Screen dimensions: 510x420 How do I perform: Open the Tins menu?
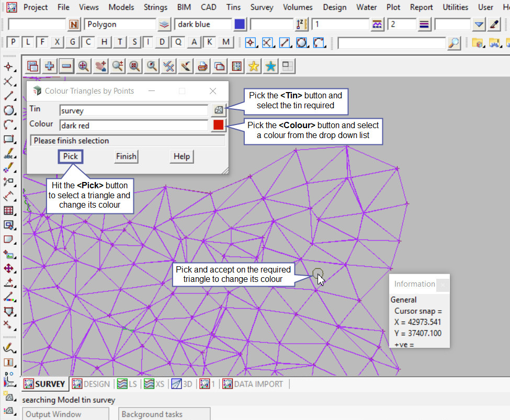(x=234, y=7)
